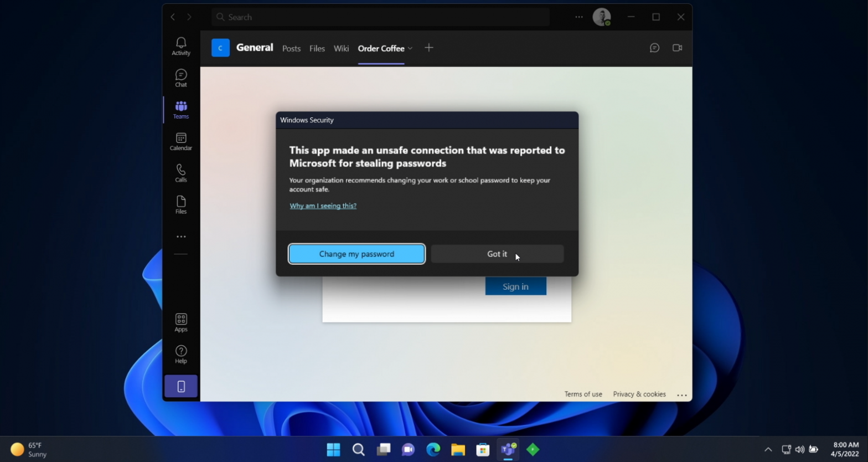Go forward with the Teams forward arrow
Screen dimensions: 868x462
point(189,17)
